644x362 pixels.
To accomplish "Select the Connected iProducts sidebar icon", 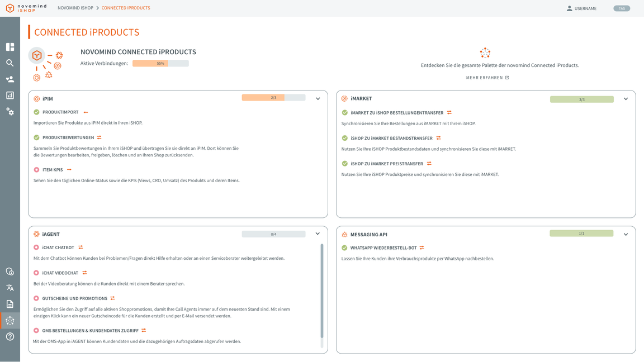I will [10, 321].
